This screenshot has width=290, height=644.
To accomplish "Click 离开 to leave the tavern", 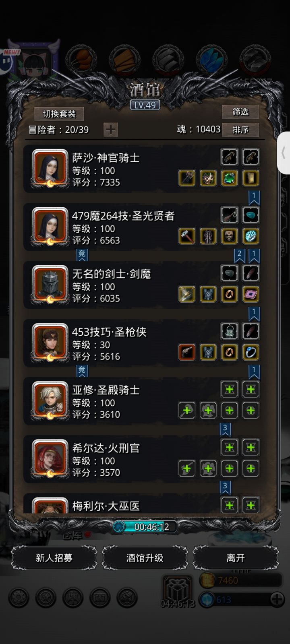I will [x=236, y=558].
